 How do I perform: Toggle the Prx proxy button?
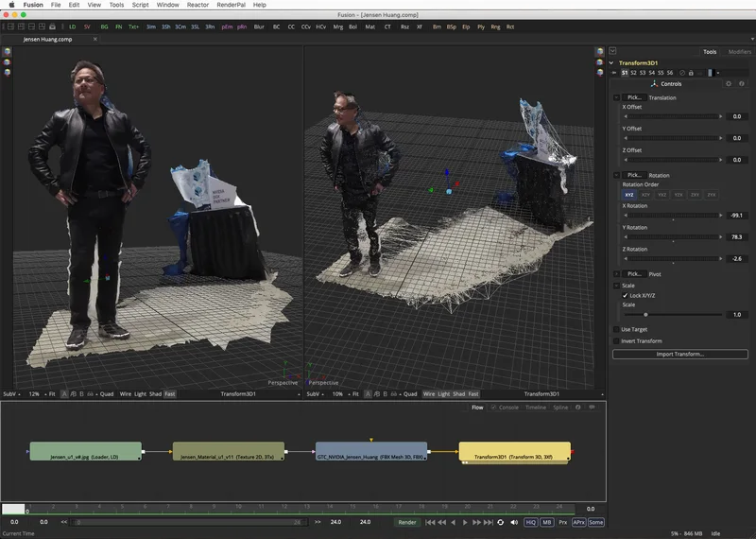[x=562, y=522]
